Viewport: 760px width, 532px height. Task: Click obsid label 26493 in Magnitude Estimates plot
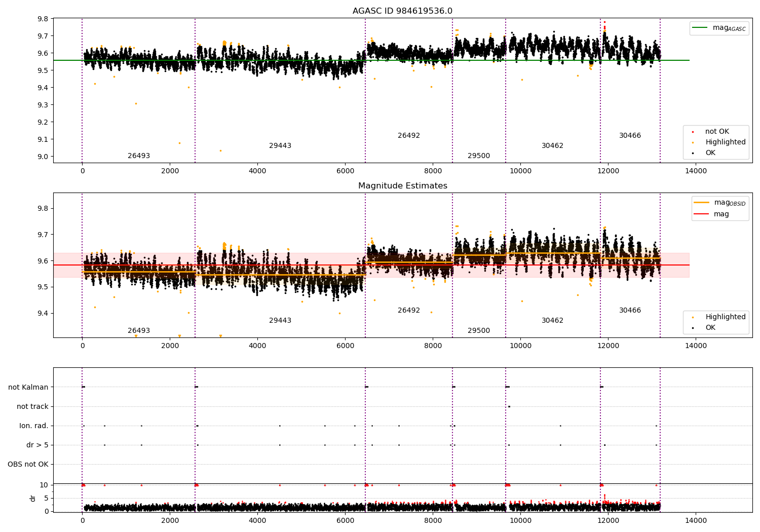point(139,331)
